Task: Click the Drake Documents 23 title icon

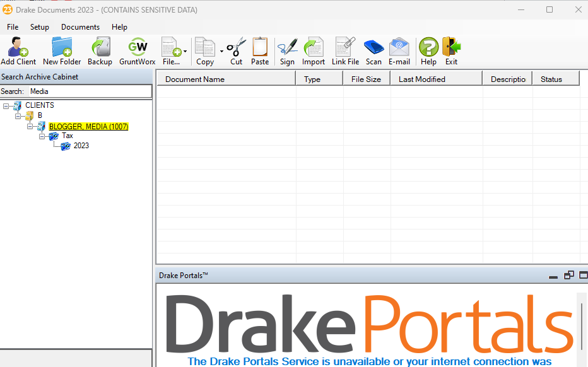Action: click(8, 9)
